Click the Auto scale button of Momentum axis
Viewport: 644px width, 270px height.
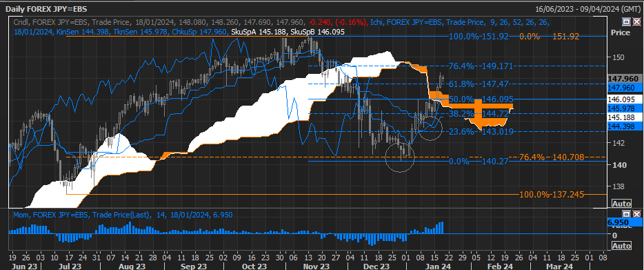click(x=621, y=246)
